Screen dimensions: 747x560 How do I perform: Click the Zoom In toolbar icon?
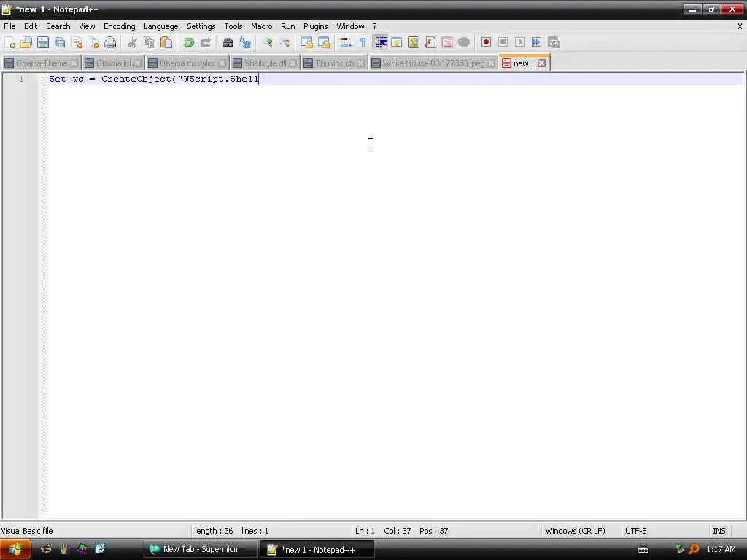coord(267,42)
